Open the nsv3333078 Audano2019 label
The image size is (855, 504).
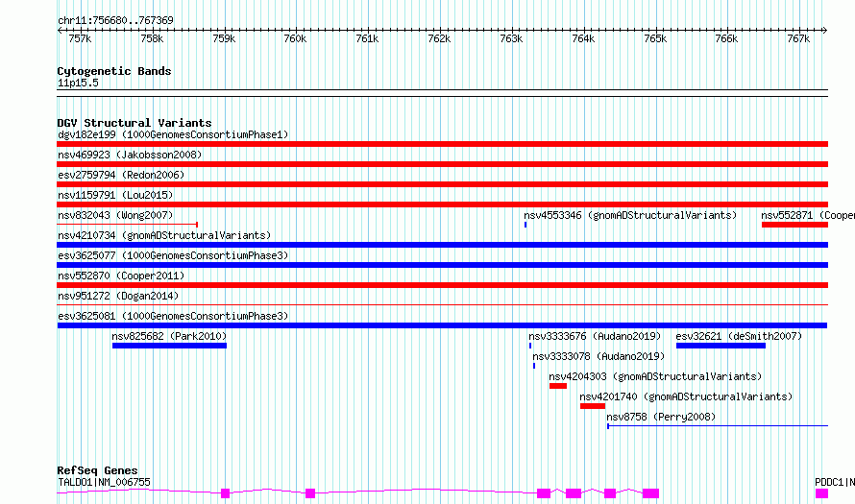point(598,356)
